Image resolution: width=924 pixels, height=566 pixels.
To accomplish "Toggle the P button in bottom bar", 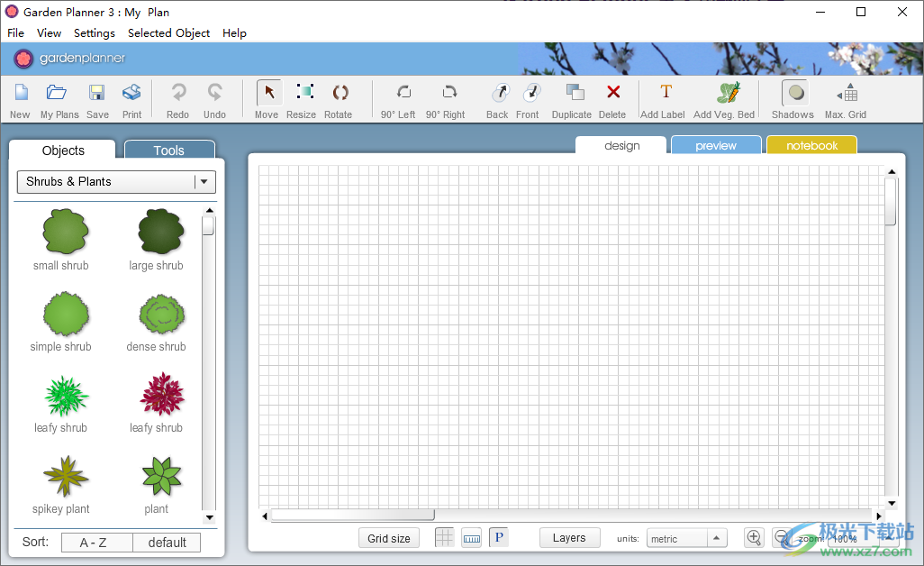I will coord(499,538).
